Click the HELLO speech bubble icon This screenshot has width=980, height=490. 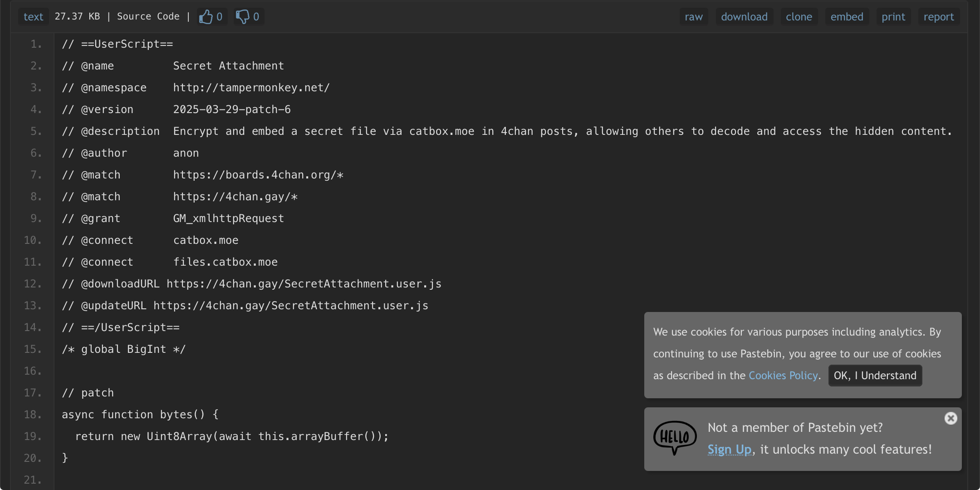coord(675,438)
